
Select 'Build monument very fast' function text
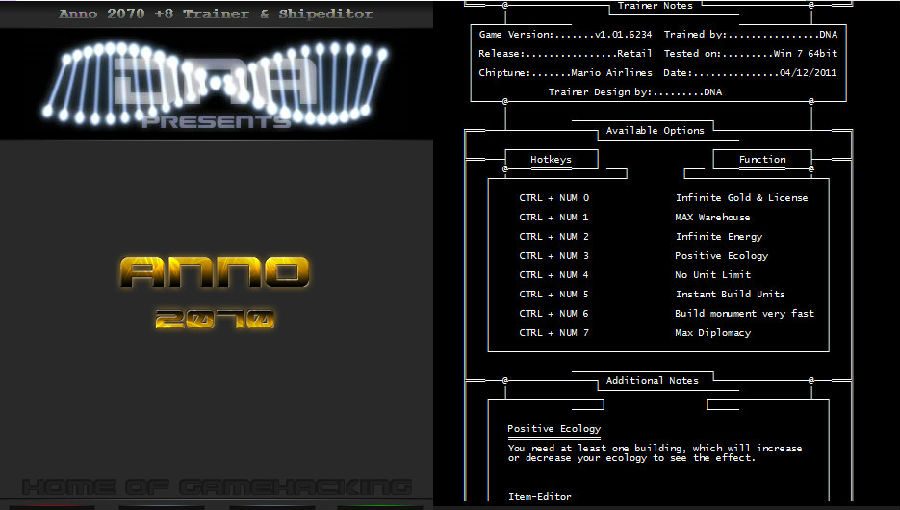[744, 313]
